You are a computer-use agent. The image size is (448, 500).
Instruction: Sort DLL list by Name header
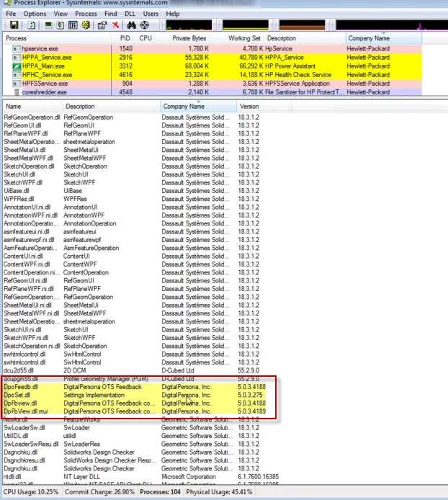tap(32, 107)
